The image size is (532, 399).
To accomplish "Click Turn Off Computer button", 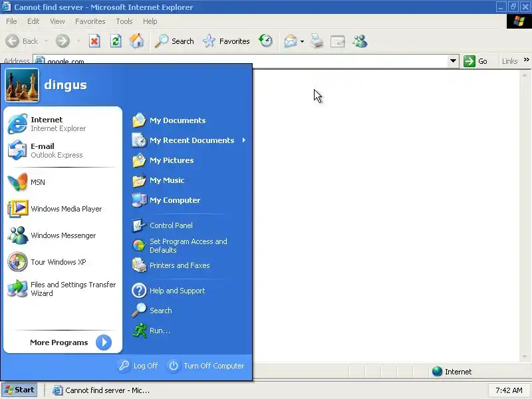I will 206,366.
